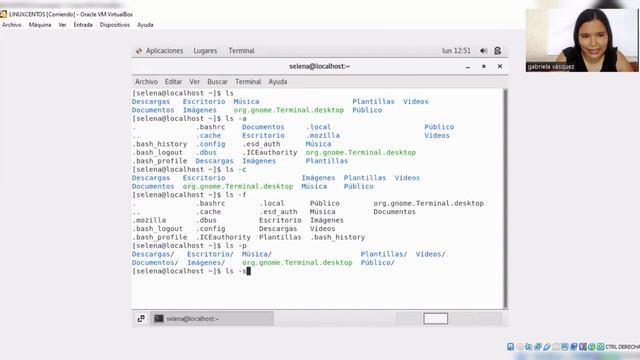Viewport: 640px width, 360px height.
Task: Click the terminal title selena@localhost:~
Action: coord(320,66)
